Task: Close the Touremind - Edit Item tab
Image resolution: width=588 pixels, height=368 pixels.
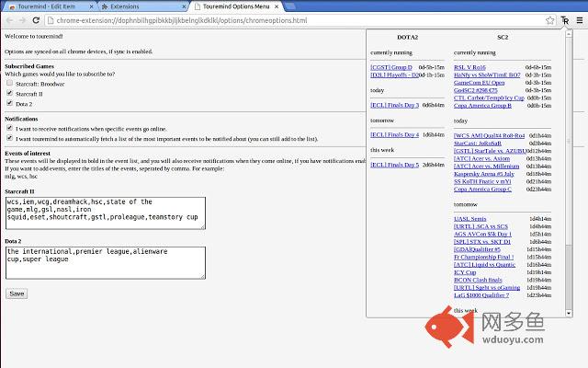Action: tap(91, 6)
